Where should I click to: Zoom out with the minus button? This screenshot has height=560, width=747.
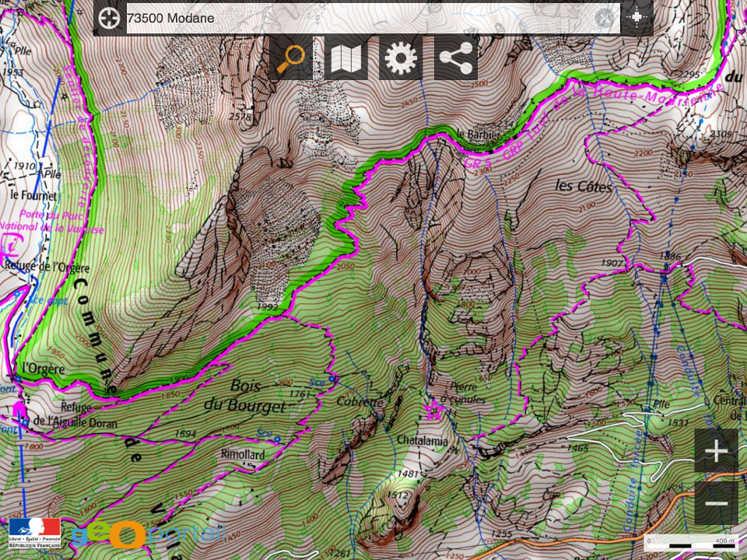click(x=716, y=502)
